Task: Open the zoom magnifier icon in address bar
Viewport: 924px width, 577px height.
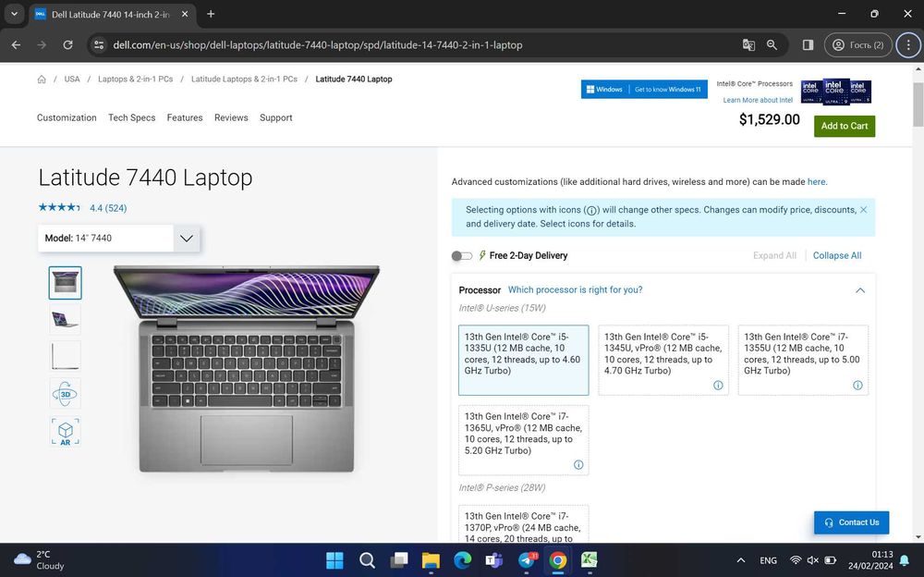Action: tap(772, 44)
